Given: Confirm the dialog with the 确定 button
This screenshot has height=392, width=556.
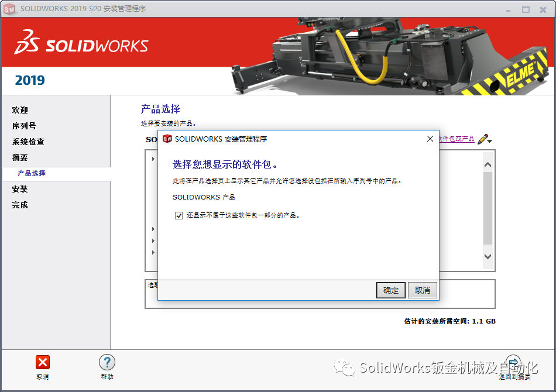Looking at the screenshot, I should pos(390,290).
